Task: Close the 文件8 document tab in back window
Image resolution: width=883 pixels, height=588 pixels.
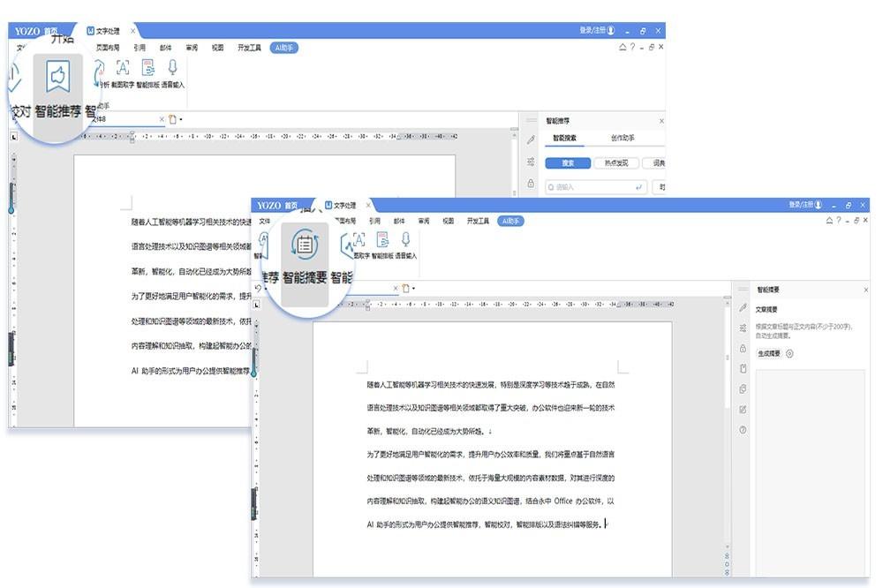Action: pyautogui.click(x=162, y=119)
